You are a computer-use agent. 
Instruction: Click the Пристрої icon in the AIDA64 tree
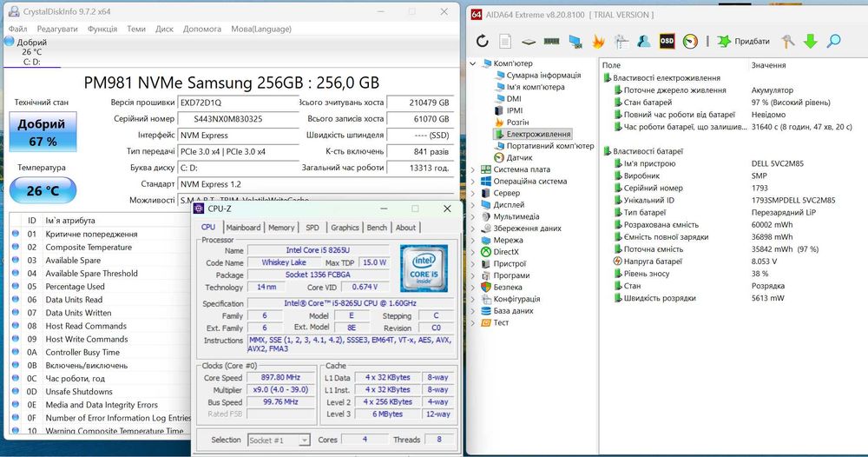[486, 263]
